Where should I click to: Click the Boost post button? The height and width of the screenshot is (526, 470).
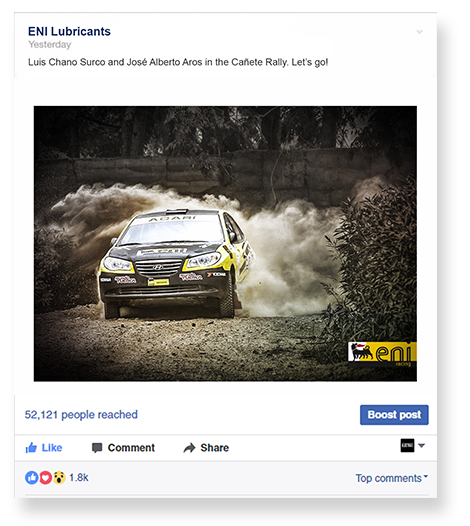[394, 415]
